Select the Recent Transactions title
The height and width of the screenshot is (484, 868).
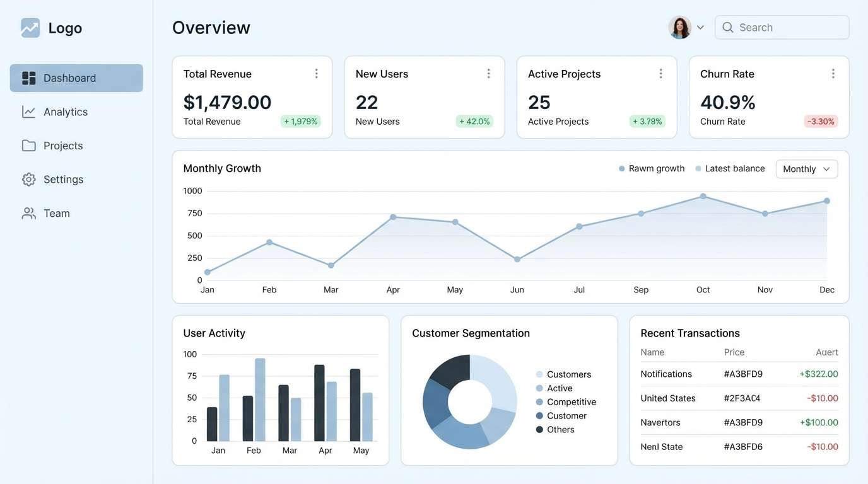(690, 333)
